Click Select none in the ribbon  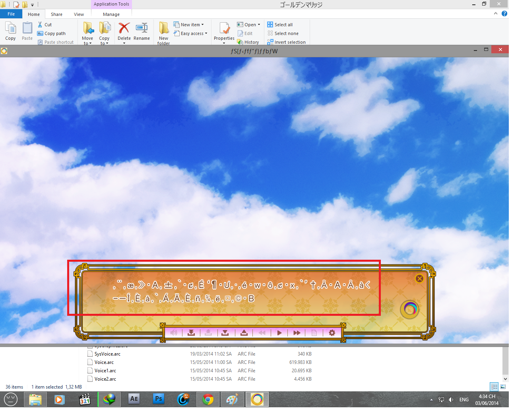pyautogui.click(x=283, y=33)
